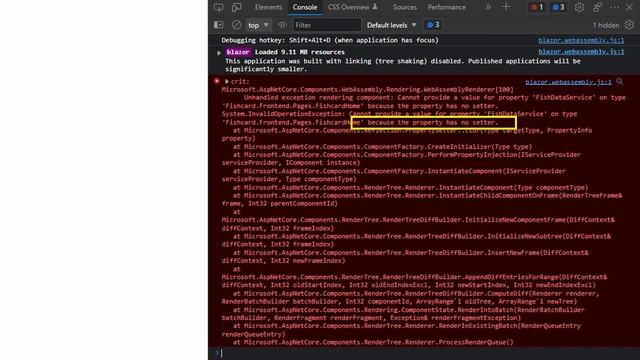640x360 pixels.
Task: Open console settings gear beside 1 hidden
Action: click(629, 25)
